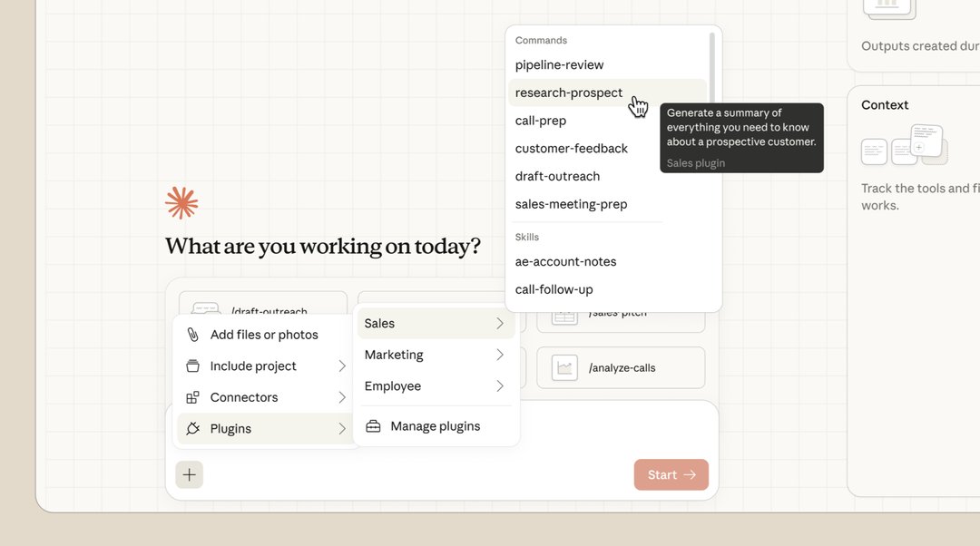This screenshot has height=546, width=980.
Task: Click the orange starburst logo
Action: point(181,203)
